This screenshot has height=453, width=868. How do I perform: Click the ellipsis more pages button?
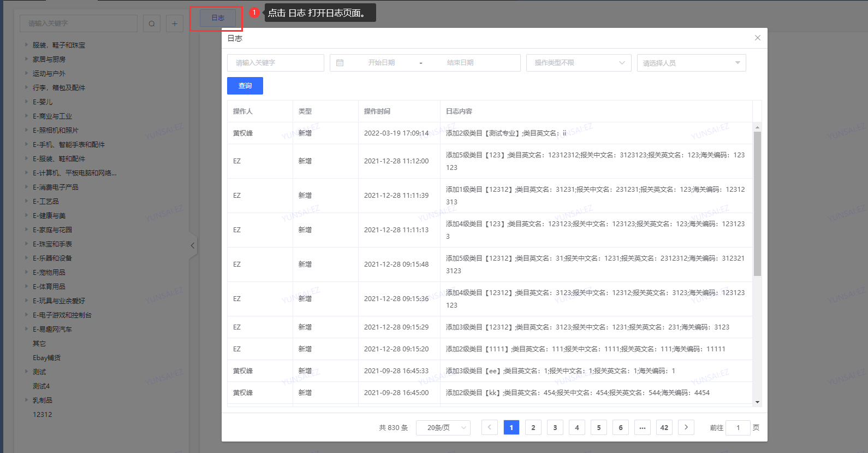point(642,427)
